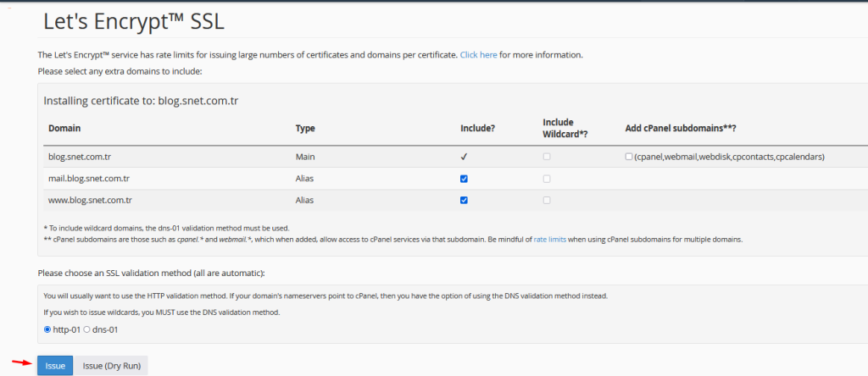Click the included checkmark for blog.snet.com.tr
868x376 pixels.
click(463, 157)
